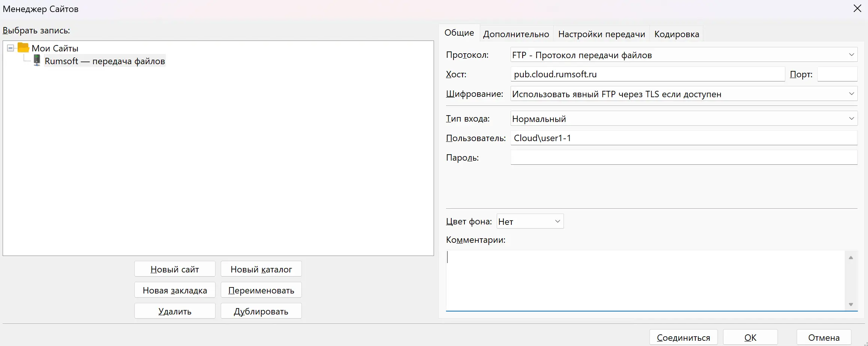Open the Тип входа dropdown
This screenshot has height=346, width=868.
coord(684,119)
